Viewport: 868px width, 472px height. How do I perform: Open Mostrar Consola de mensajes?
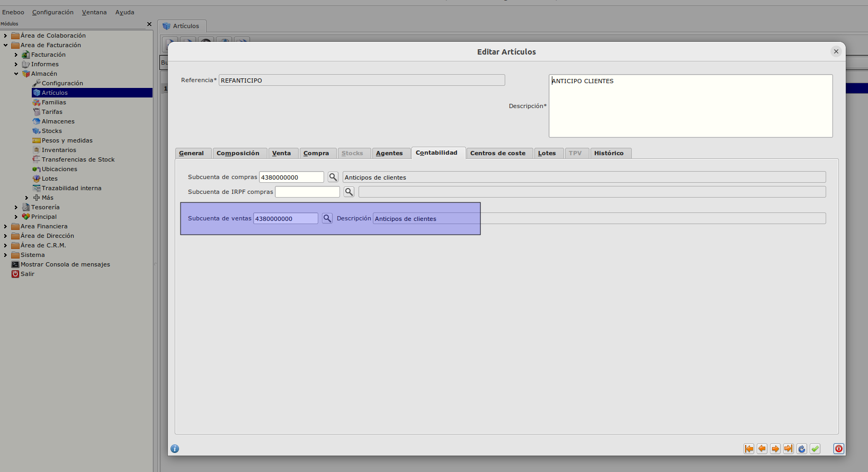click(x=65, y=264)
